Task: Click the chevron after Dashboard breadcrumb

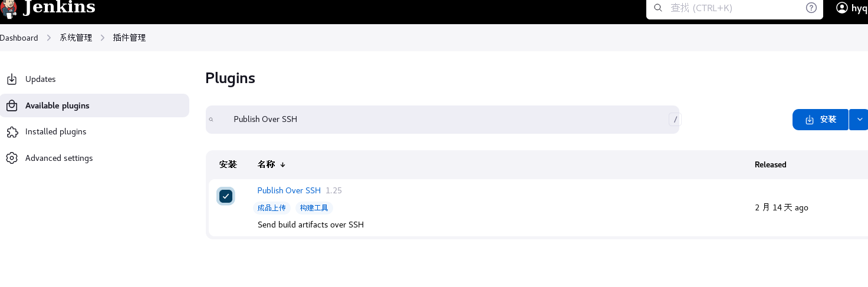Action: coord(49,38)
